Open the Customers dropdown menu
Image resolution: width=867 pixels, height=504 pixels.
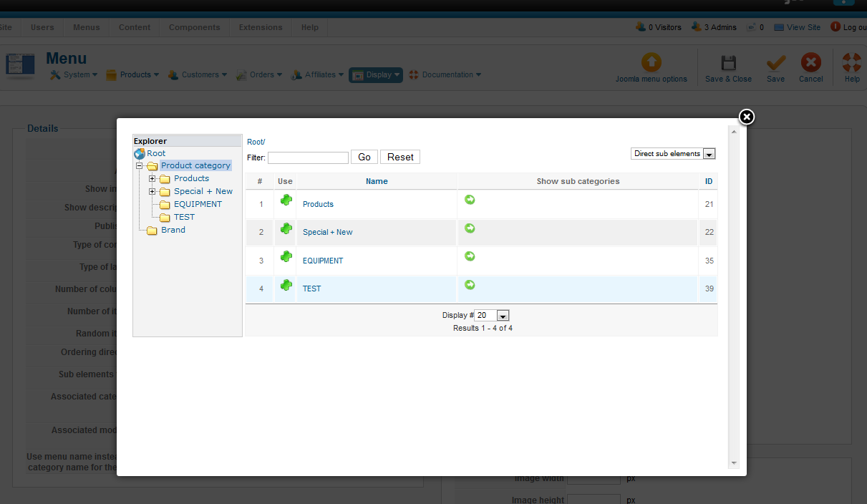(x=198, y=74)
